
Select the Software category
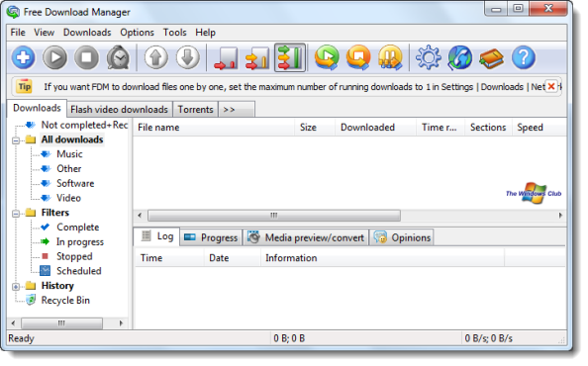click(75, 184)
